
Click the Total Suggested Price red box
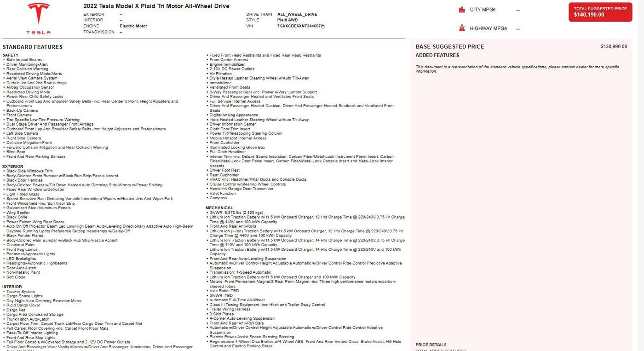(x=600, y=12)
